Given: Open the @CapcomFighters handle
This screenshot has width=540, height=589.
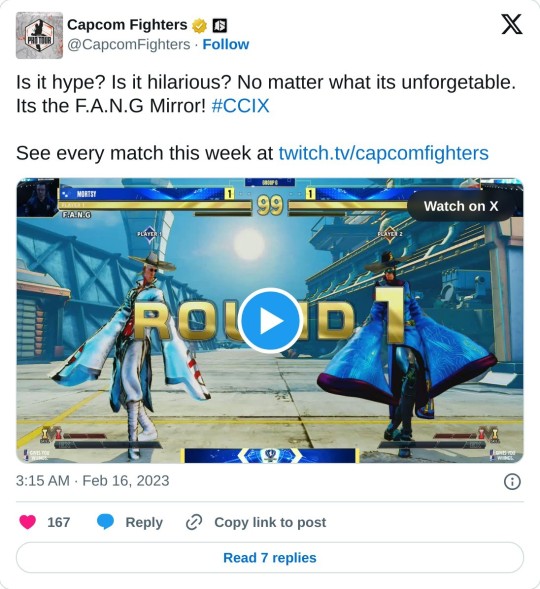Looking at the screenshot, I should click(129, 44).
